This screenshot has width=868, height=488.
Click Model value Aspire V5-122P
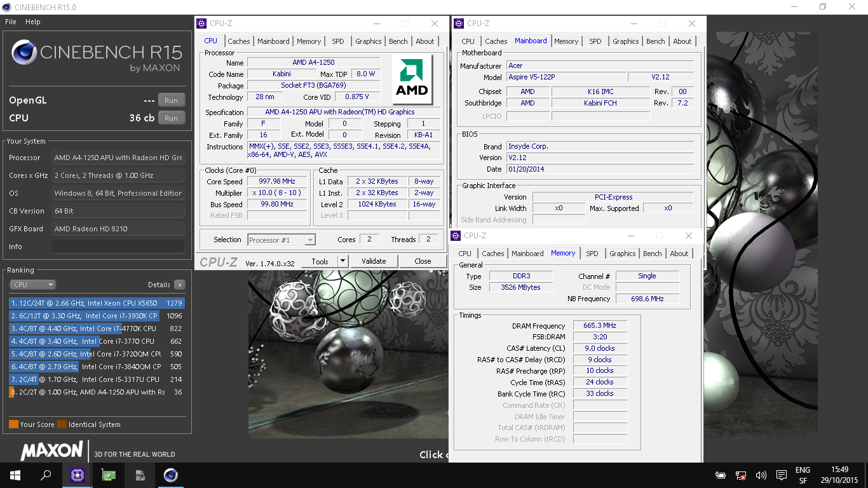tap(566, 78)
